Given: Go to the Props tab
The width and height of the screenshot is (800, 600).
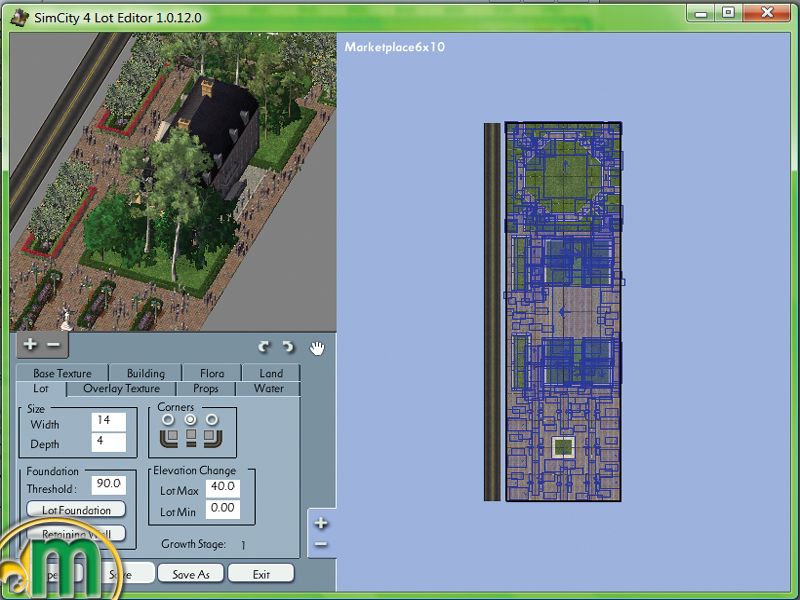Looking at the screenshot, I should pos(206,389).
